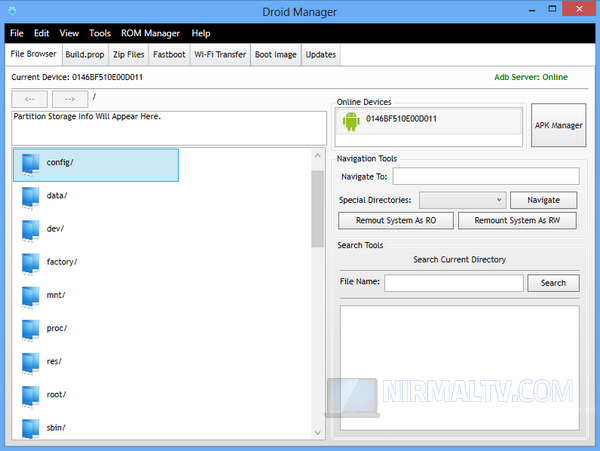Click the file list scrollbar thumb
Screen dimensions: 600x451
[x=317, y=209]
